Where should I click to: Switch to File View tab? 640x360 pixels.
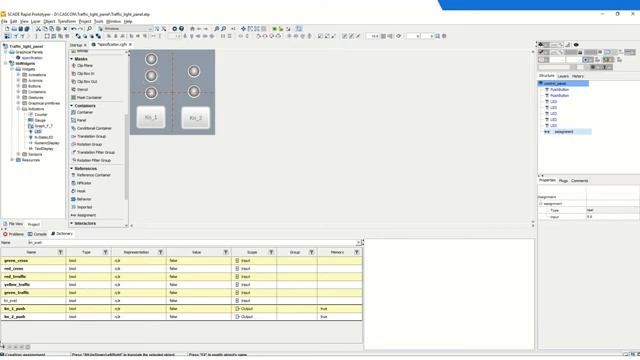point(13,224)
